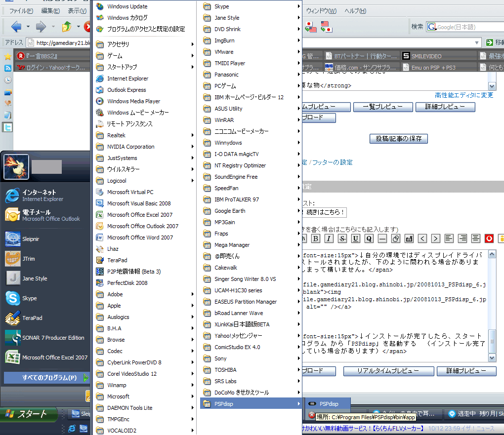Click the Google search input field
Viewport: 504px width, 435px height.
click(469, 27)
